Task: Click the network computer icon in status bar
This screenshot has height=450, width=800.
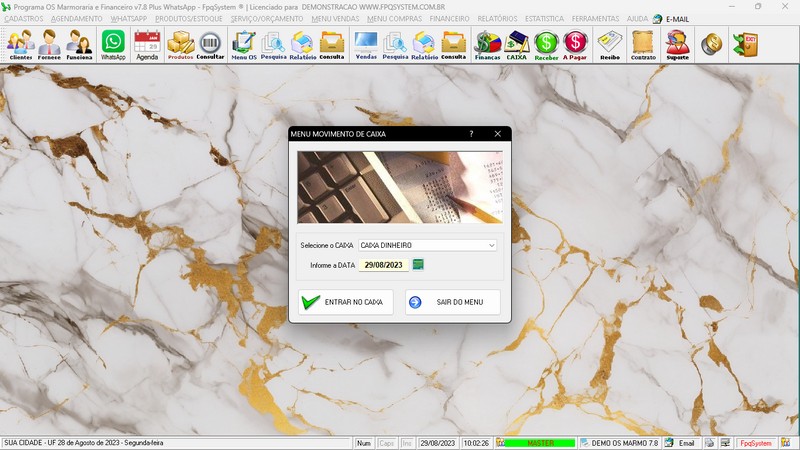Action: [x=725, y=443]
